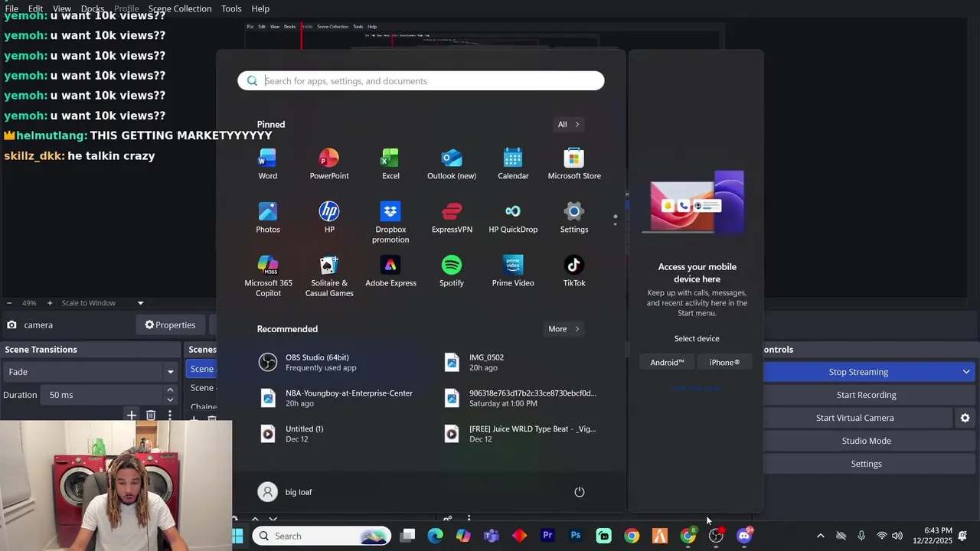Remove scene transition with trash icon
The image size is (980, 551).
[x=151, y=415]
